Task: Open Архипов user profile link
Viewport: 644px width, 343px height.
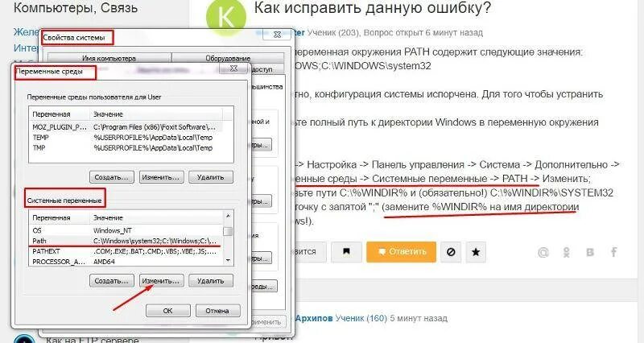Action: click(x=313, y=318)
